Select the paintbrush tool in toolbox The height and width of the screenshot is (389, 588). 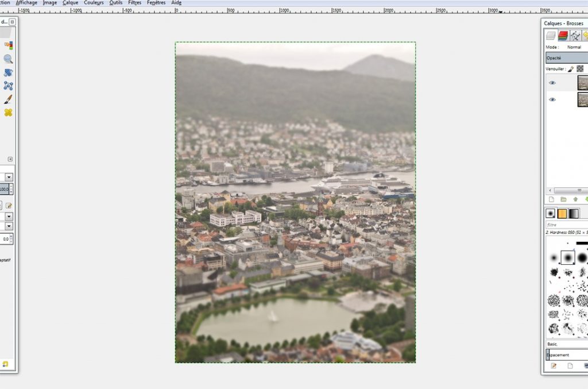(x=8, y=99)
